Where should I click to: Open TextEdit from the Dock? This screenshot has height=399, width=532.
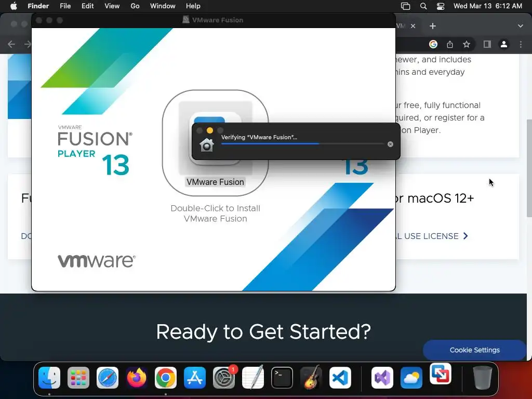[253, 378]
